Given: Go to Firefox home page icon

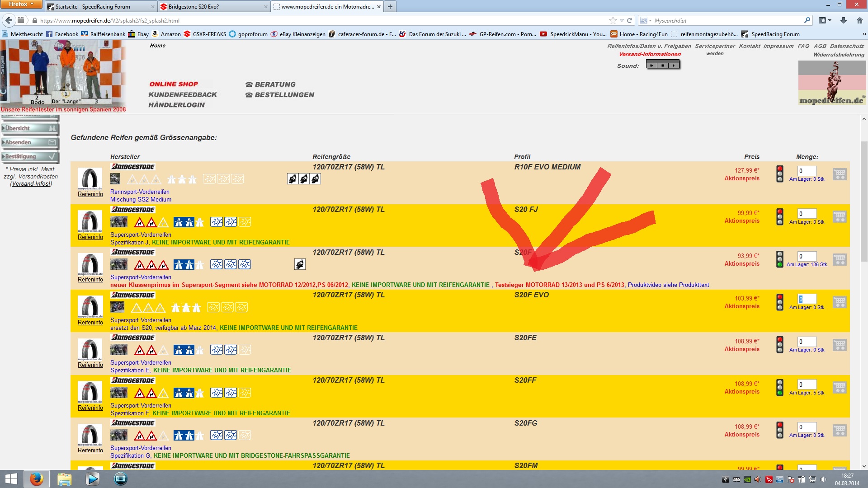Looking at the screenshot, I should pyautogui.click(x=859, y=20).
